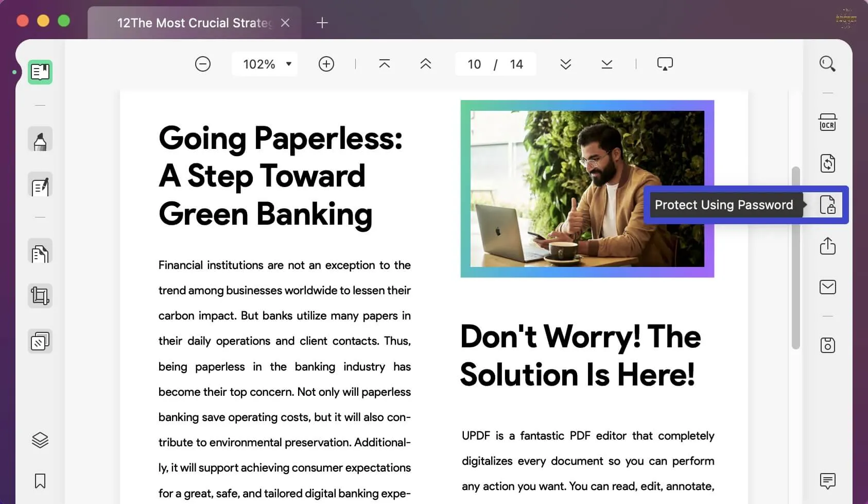This screenshot has height=504, width=868.
Task: Show the Layers panel
Action: pos(40,440)
